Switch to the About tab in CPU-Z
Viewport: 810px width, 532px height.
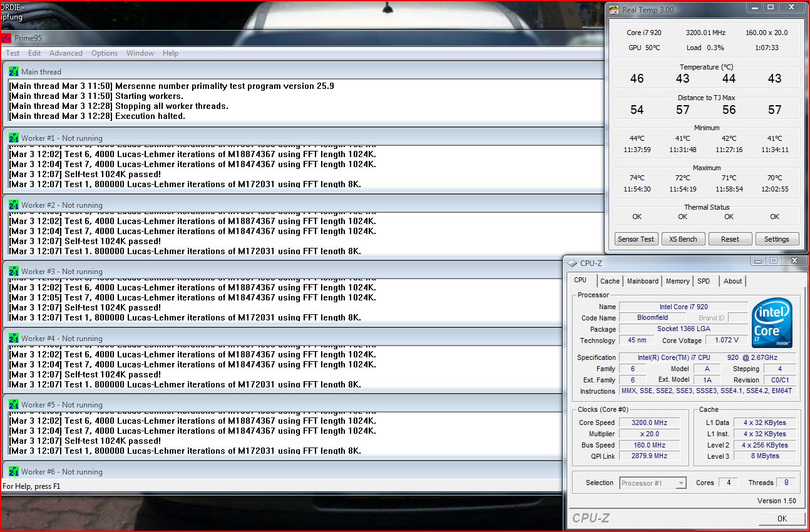click(732, 281)
